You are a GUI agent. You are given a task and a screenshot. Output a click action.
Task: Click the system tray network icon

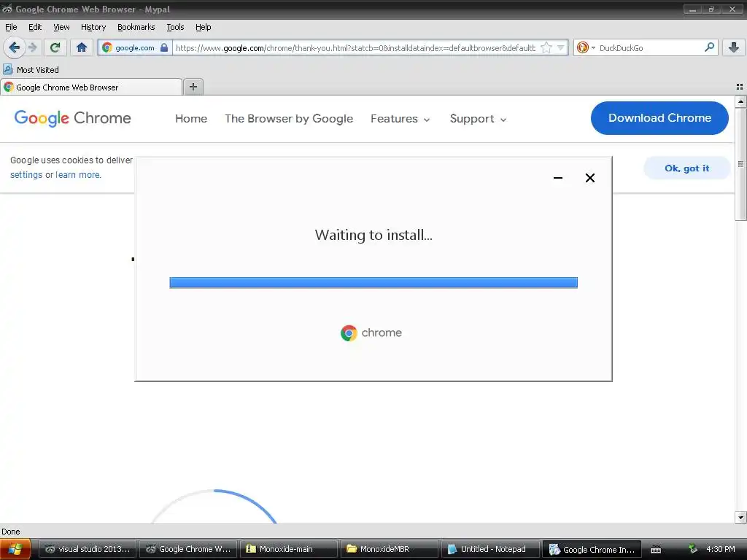(x=693, y=549)
